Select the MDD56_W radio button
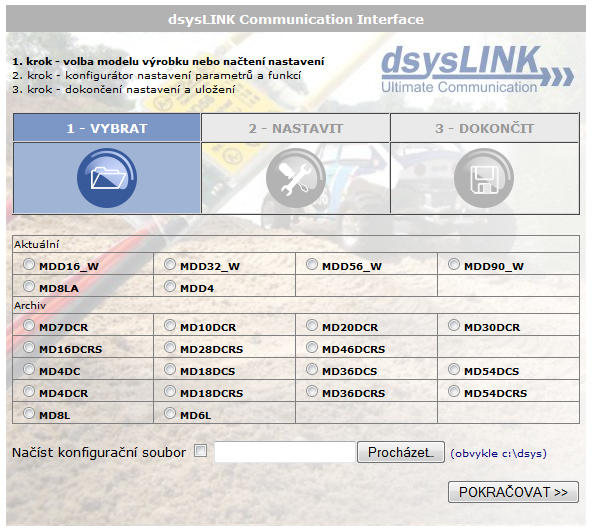 coord(311,264)
